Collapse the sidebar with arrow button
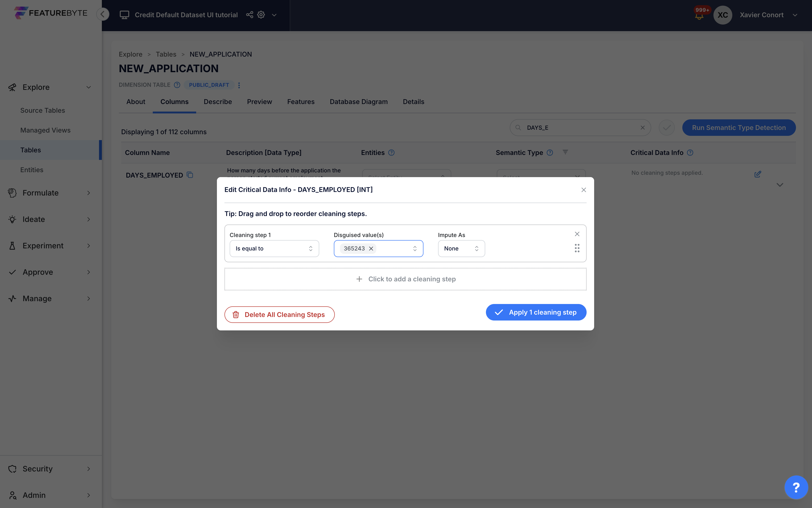The image size is (812, 508). (103, 14)
